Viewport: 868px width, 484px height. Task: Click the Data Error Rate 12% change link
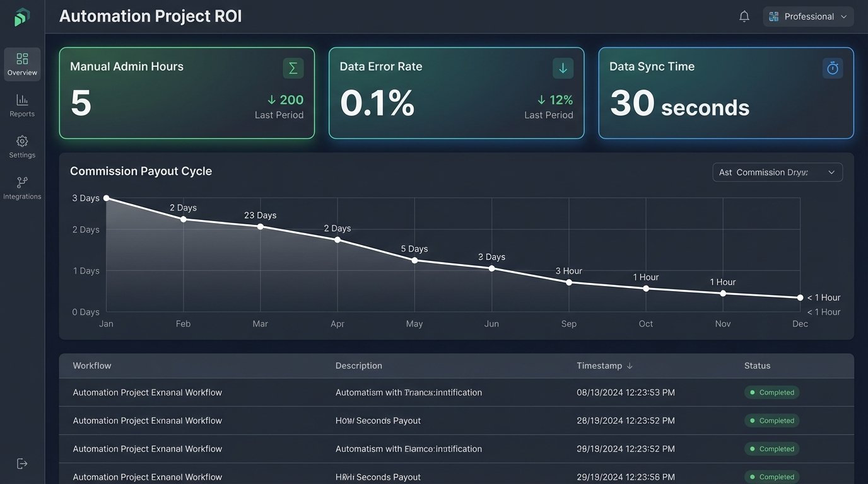tap(556, 100)
